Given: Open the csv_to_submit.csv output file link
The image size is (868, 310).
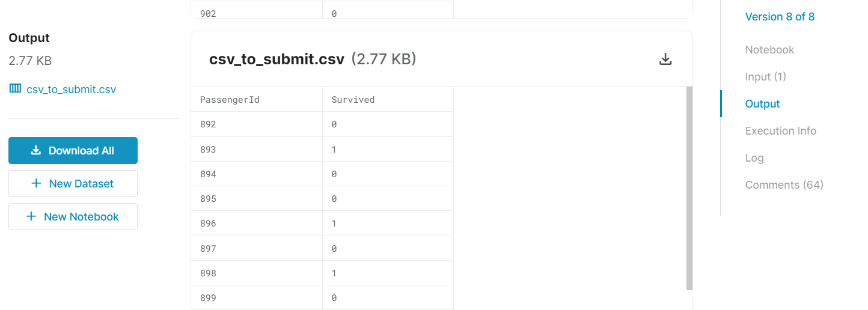Looking at the screenshot, I should [x=71, y=90].
